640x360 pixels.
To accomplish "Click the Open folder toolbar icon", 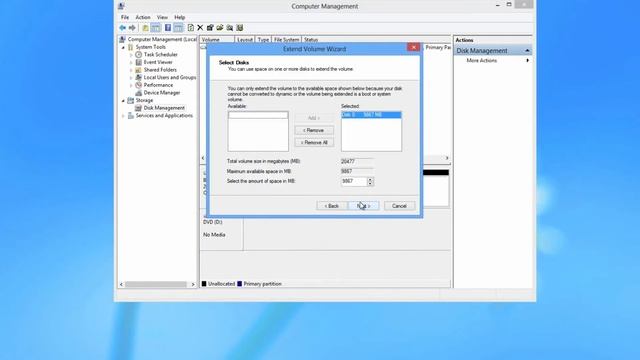I will (220, 28).
